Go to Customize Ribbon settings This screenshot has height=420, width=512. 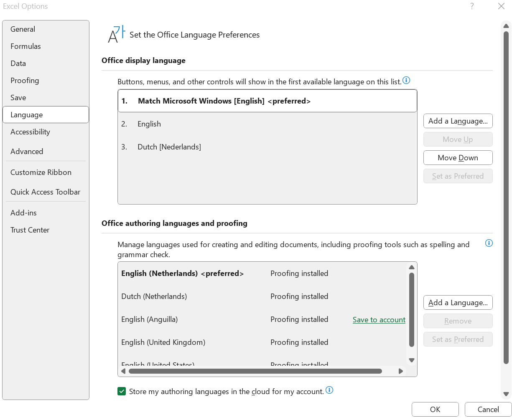click(x=41, y=172)
